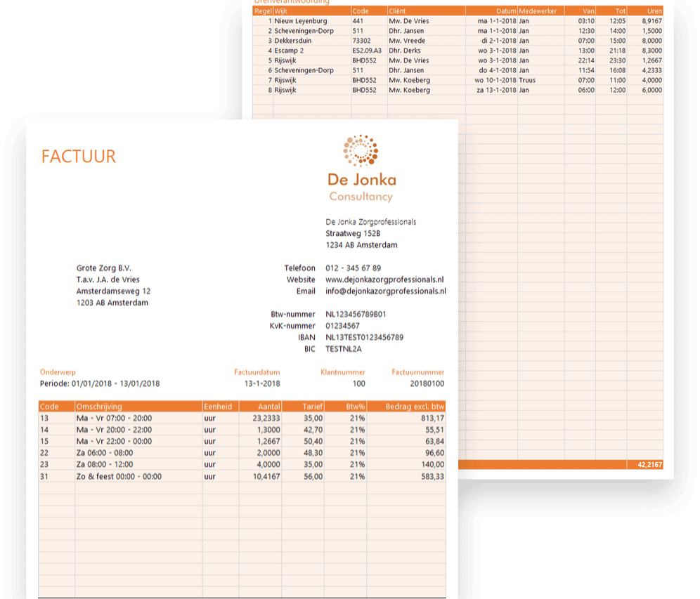The width and height of the screenshot is (700, 599).
Task: Click the Omschrijving column header
Action: click(99, 407)
